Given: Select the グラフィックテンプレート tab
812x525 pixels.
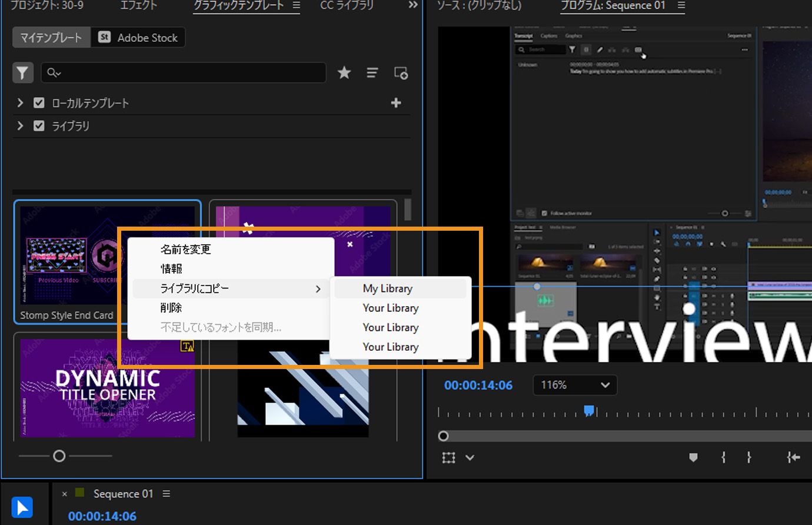Looking at the screenshot, I should pos(239,5).
